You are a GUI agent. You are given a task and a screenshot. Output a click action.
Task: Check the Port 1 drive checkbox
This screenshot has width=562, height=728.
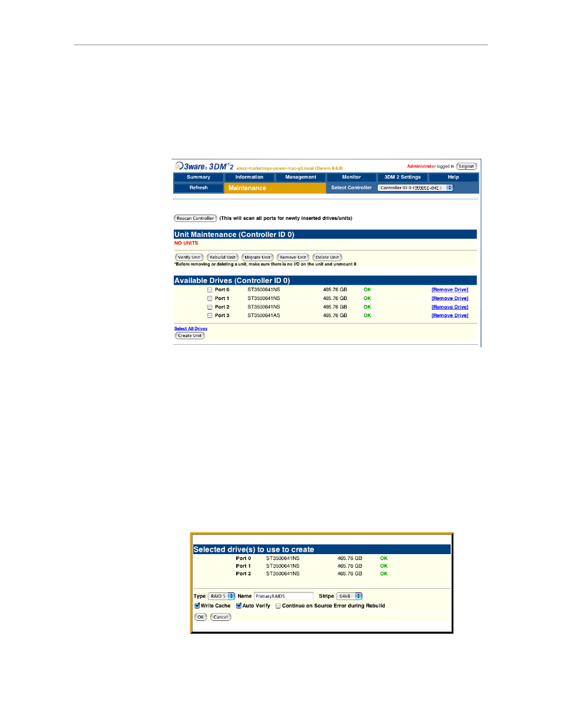210,298
